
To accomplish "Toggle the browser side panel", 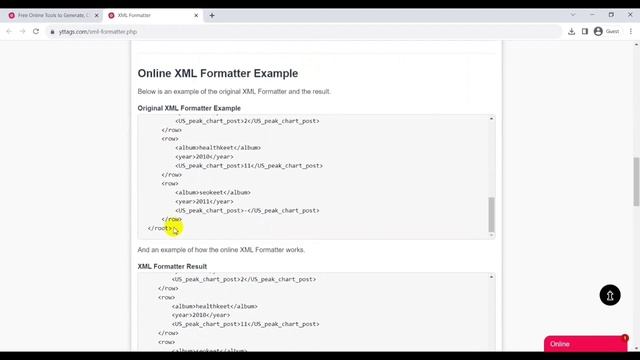I will pyautogui.click(x=585, y=31).
